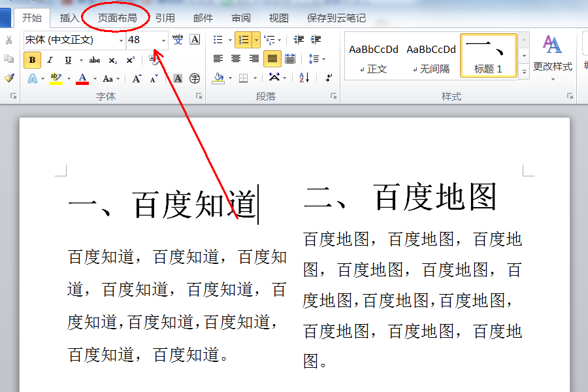
Task: Open the 审阅 tab
Action: 241,18
